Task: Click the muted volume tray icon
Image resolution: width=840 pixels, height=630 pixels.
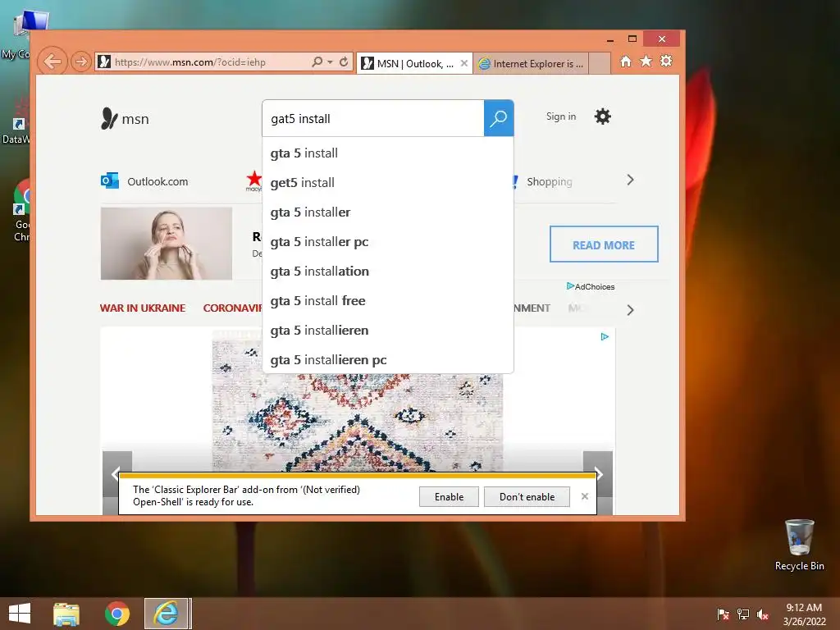Action: pyautogui.click(x=763, y=614)
